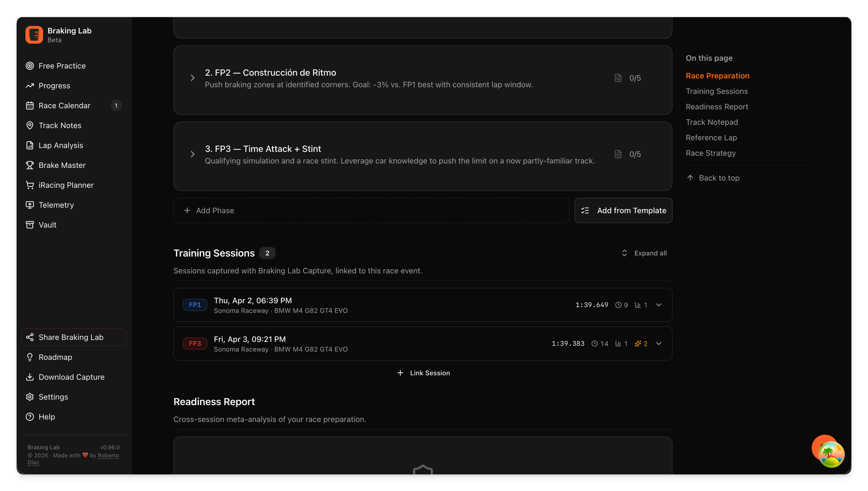Expand the FP3 Fri Apr 3 session
This screenshot has height=491, width=868.
click(659, 344)
